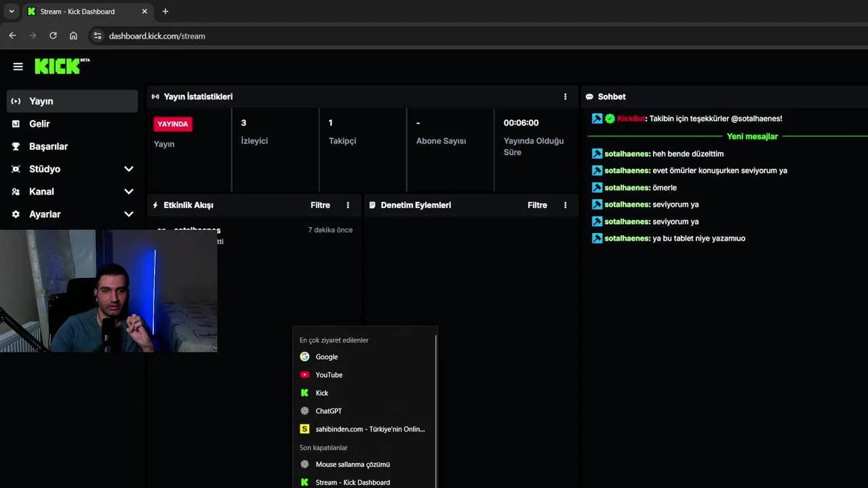Open Filtre in Etkinlik Akışı panel
This screenshot has height=488, width=868.
coord(320,205)
